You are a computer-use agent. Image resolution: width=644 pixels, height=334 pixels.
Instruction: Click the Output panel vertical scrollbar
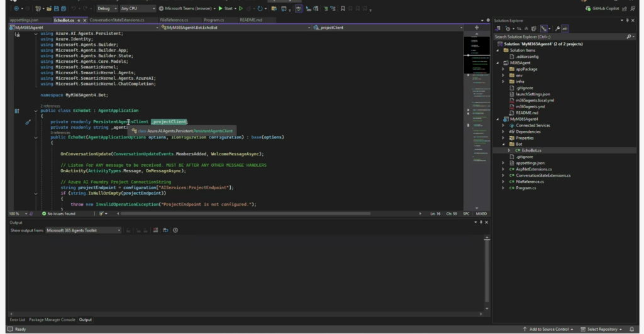487,270
